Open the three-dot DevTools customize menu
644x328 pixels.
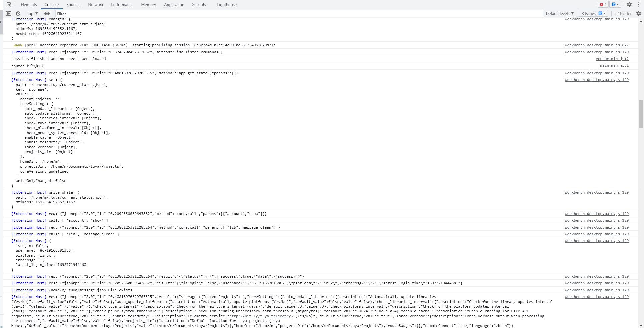click(x=639, y=5)
